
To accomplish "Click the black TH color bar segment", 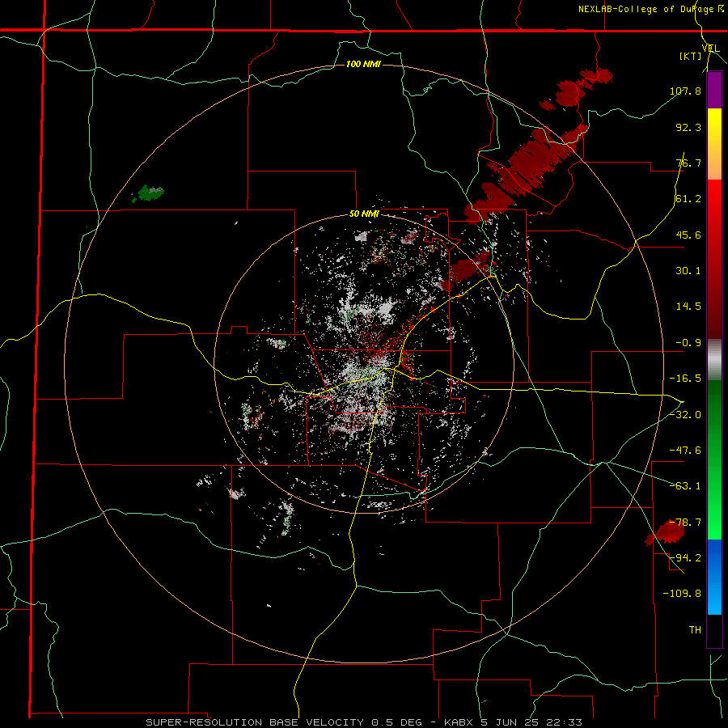I will (x=714, y=631).
